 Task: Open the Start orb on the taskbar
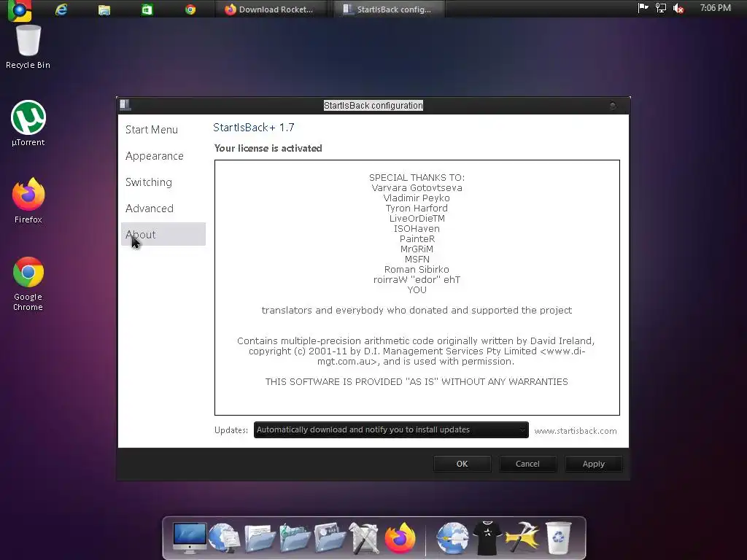tap(20, 10)
